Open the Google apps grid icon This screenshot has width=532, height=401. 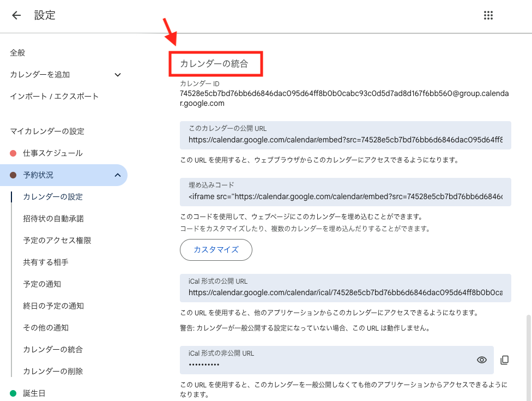[488, 15]
